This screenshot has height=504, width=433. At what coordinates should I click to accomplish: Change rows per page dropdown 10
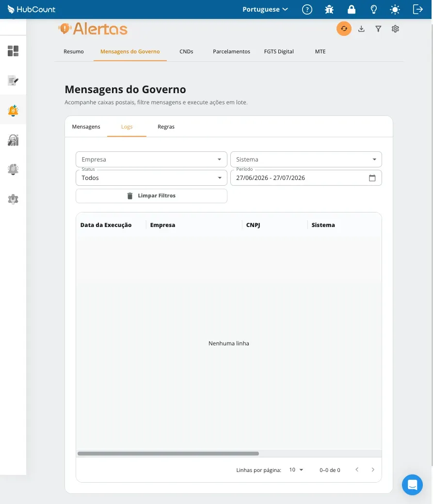pyautogui.click(x=296, y=470)
